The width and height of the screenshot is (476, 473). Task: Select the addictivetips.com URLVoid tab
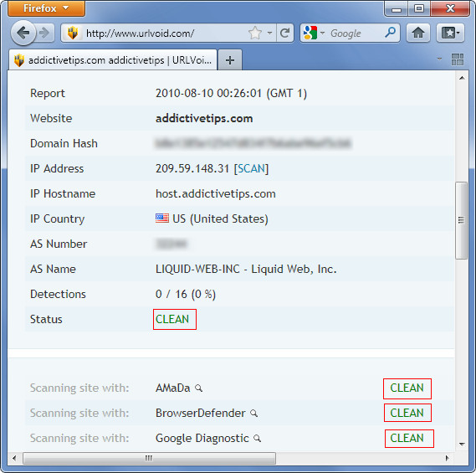pyautogui.click(x=113, y=60)
